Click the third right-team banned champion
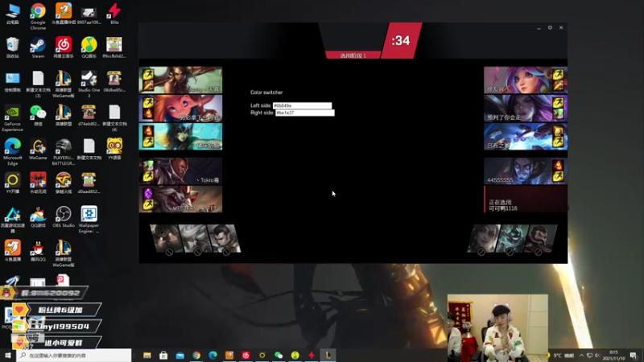 coord(541,238)
